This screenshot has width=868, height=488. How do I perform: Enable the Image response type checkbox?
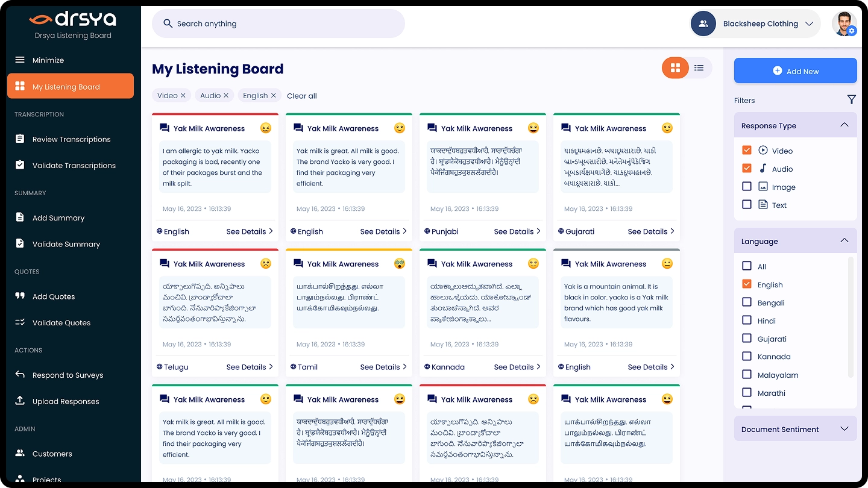pyautogui.click(x=747, y=187)
